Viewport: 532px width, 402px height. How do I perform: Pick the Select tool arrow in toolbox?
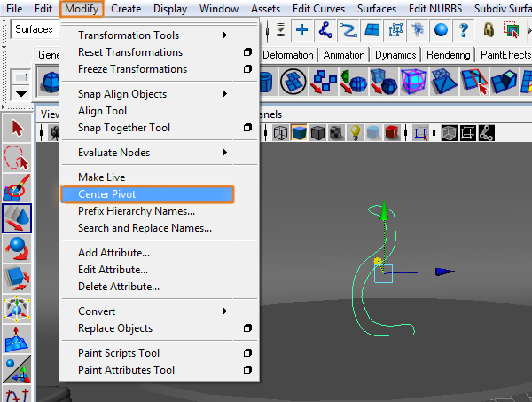[x=17, y=128]
